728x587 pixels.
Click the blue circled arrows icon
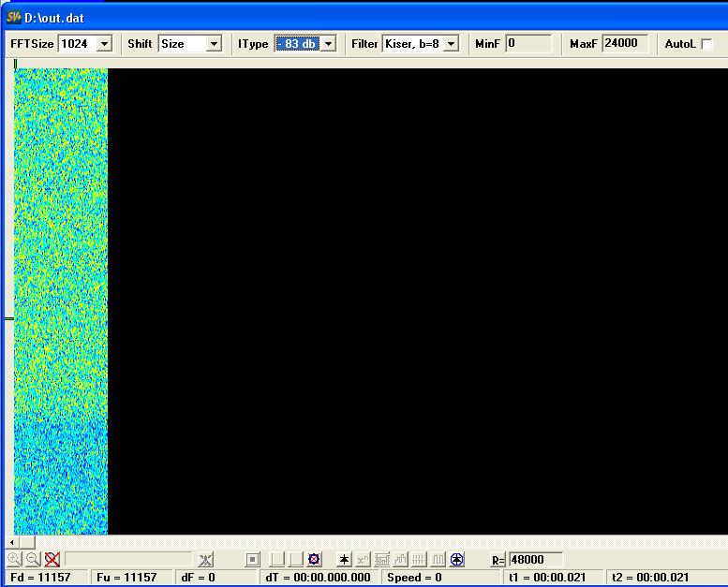[457, 560]
